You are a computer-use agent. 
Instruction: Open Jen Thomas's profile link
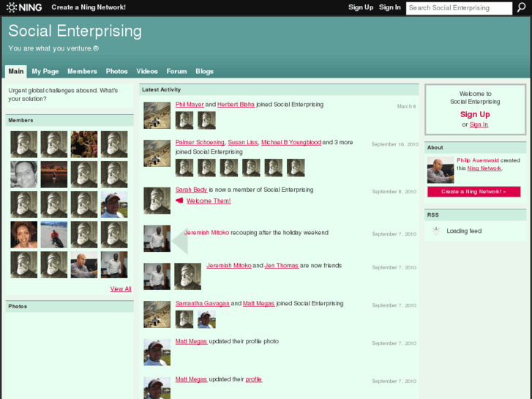pyautogui.click(x=281, y=265)
